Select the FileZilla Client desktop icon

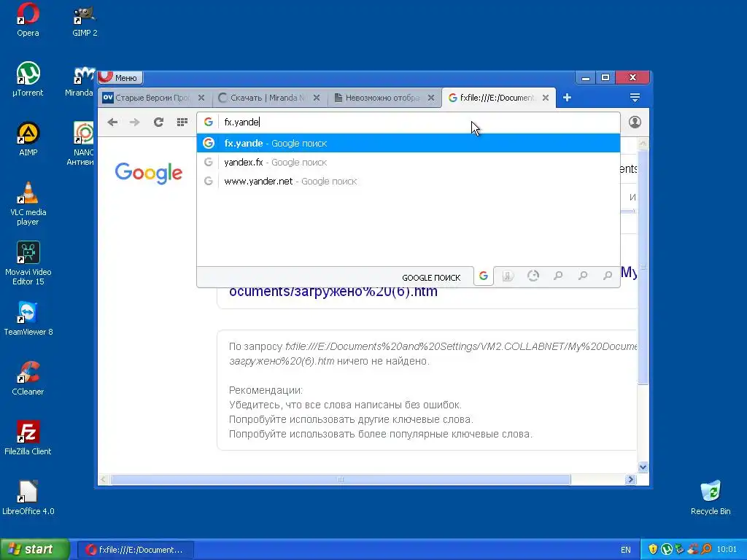click(28, 438)
